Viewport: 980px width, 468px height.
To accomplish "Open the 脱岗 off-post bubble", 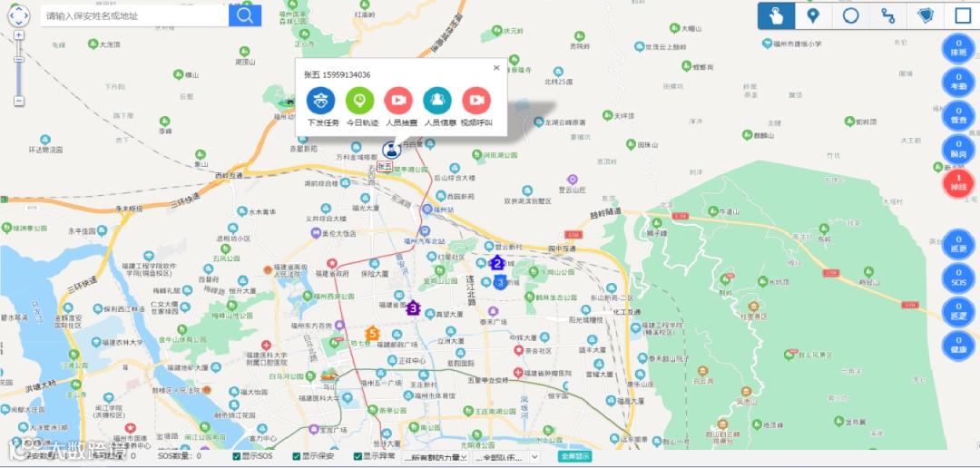I will pyautogui.click(x=958, y=150).
